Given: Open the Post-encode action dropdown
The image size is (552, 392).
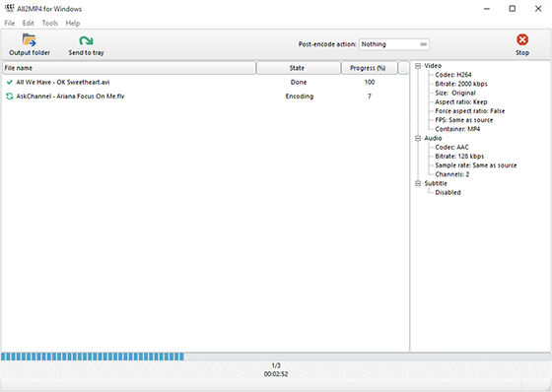Looking at the screenshot, I should [394, 44].
